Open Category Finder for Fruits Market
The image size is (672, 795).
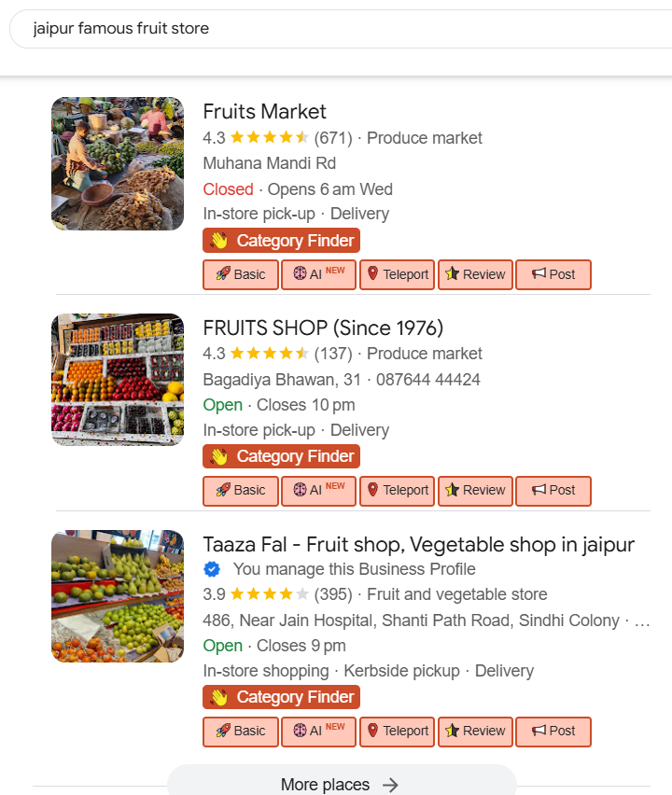281,241
